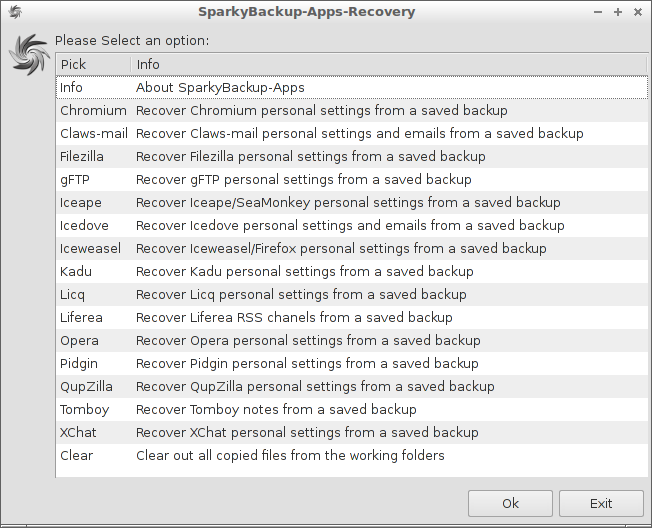Click the Info column header
This screenshot has height=528, width=652.
(x=389, y=64)
